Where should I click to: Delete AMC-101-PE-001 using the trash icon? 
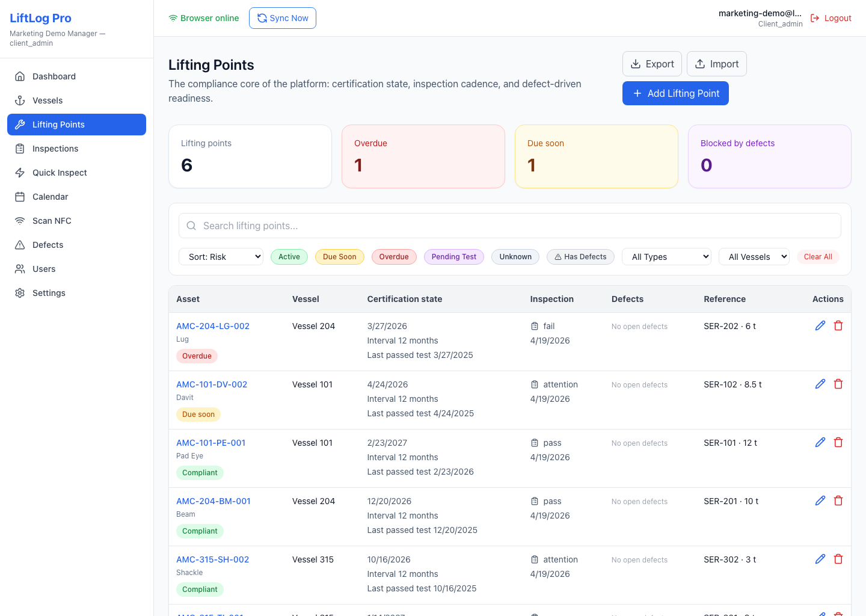(x=838, y=442)
